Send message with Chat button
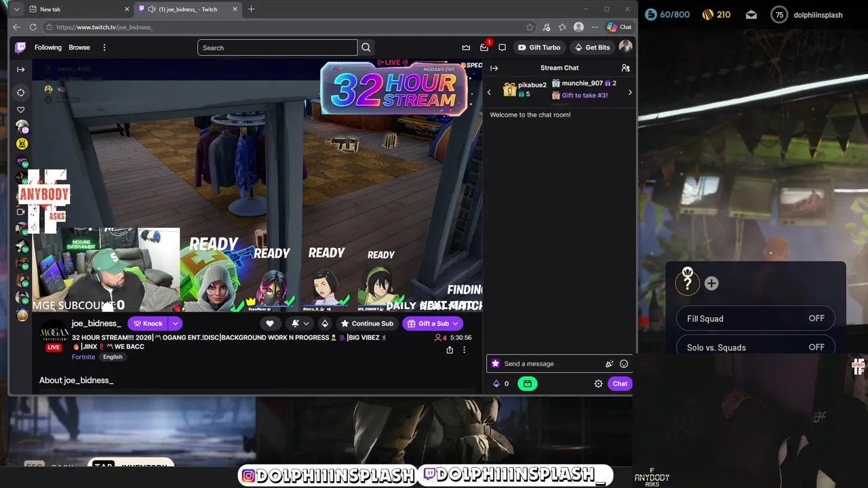868x488 pixels. (620, 384)
